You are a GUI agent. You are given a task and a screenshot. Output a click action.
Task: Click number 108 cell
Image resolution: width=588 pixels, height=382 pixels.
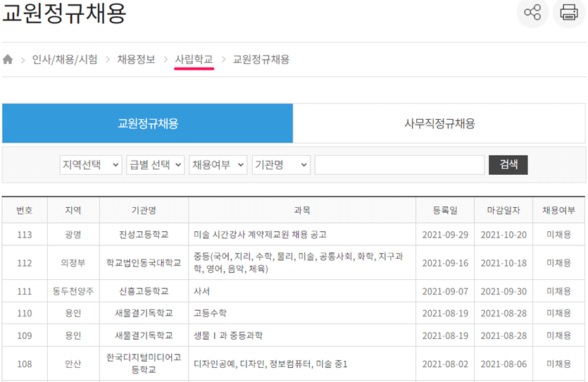[x=25, y=364]
